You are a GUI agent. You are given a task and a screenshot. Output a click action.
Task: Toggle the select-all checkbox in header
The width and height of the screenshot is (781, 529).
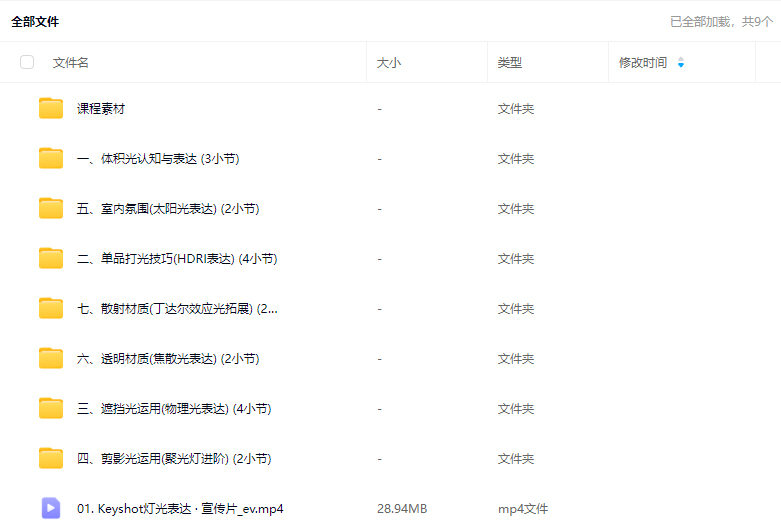(x=27, y=62)
